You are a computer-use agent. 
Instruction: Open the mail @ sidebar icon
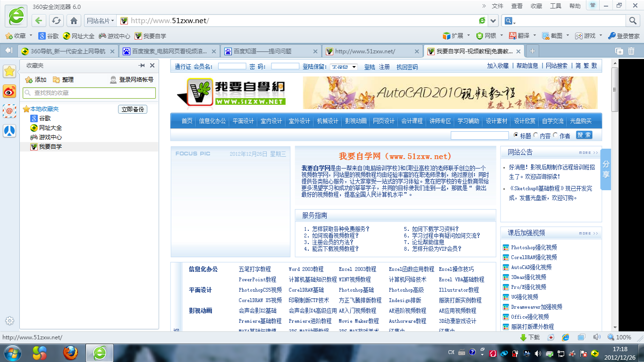pos(9,111)
